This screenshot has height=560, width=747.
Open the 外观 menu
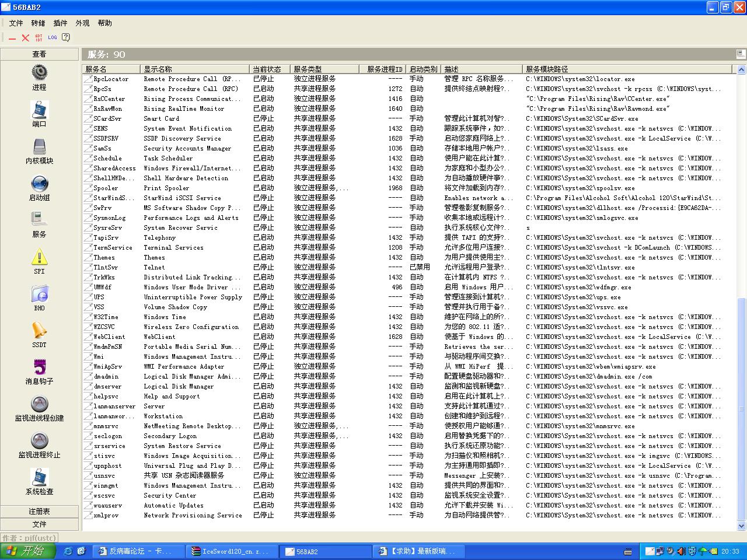point(82,23)
